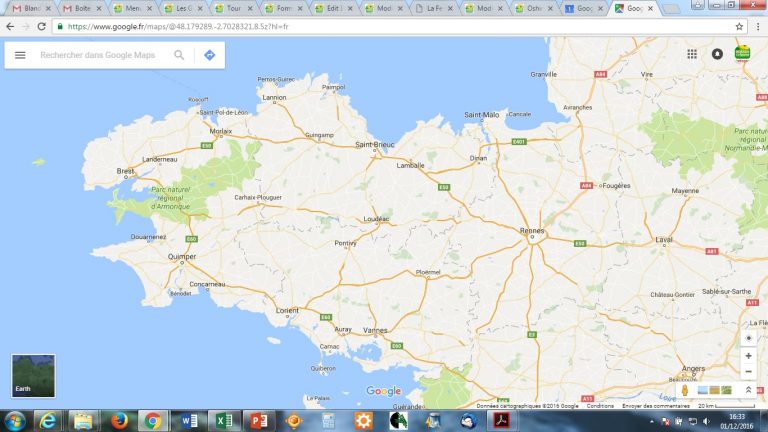Open the Google Maps hamburger menu
Viewport: 768px width, 432px height.
[x=20, y=55]
